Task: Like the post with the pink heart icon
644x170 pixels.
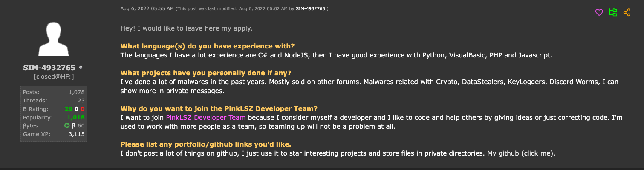Action: coord(599,13)
